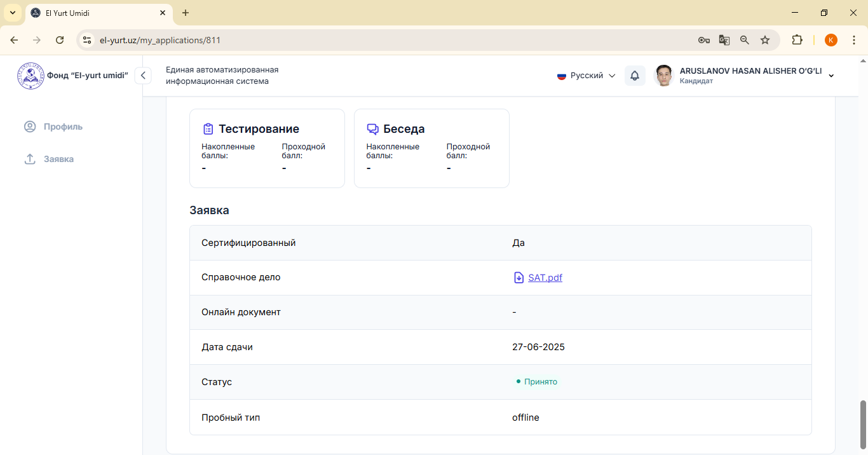868x455 pixels.
Task: Click the browser forward arrow
Action: (37, 40)
